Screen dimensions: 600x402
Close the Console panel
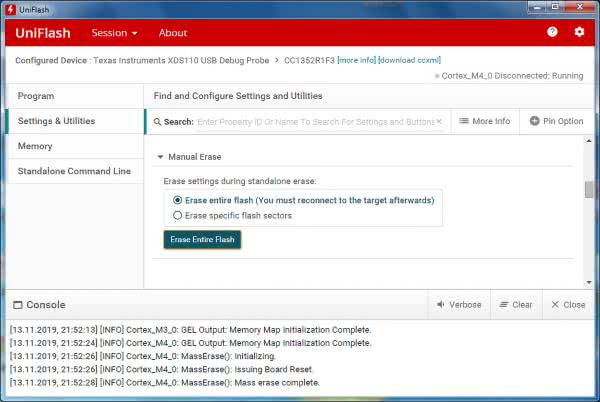[x=568, y=305]
